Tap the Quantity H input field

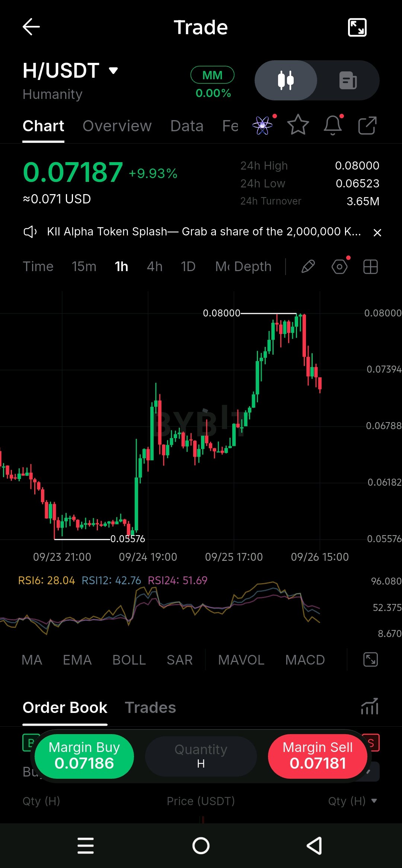(201, 756)
